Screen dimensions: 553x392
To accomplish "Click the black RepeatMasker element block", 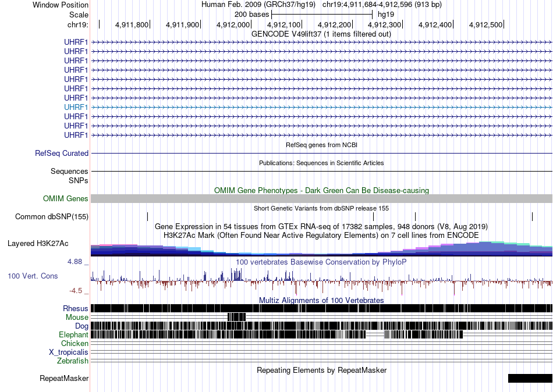I will 530,378.
